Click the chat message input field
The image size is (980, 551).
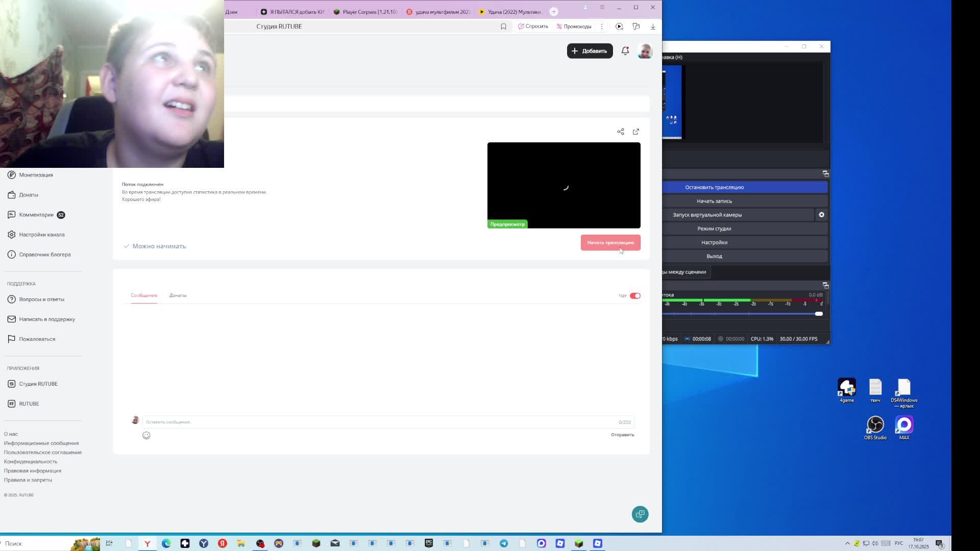tap(378, 422)
